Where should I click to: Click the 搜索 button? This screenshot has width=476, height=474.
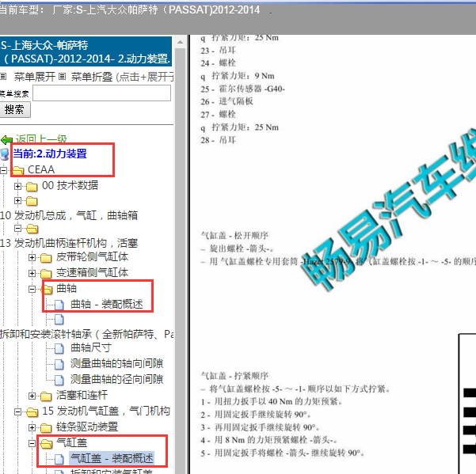click(x=14, y=109)
